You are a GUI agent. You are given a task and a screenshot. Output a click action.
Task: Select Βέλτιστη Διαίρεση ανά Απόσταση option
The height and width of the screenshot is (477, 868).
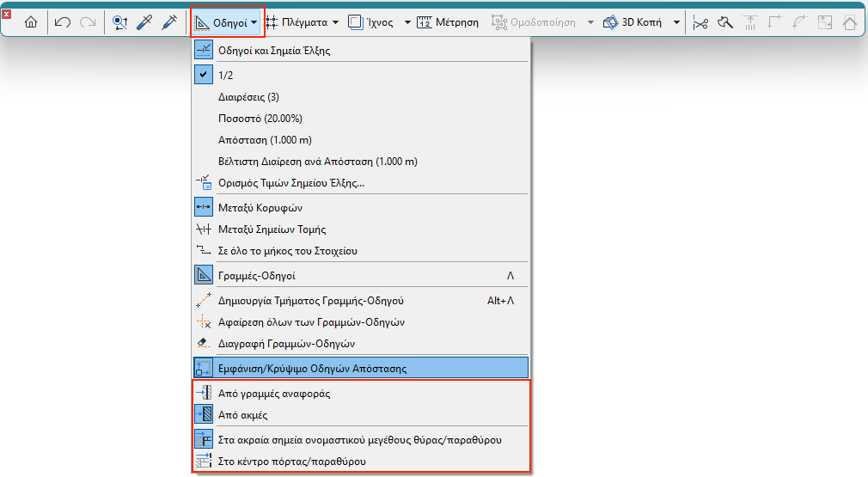tap(361, 162)
